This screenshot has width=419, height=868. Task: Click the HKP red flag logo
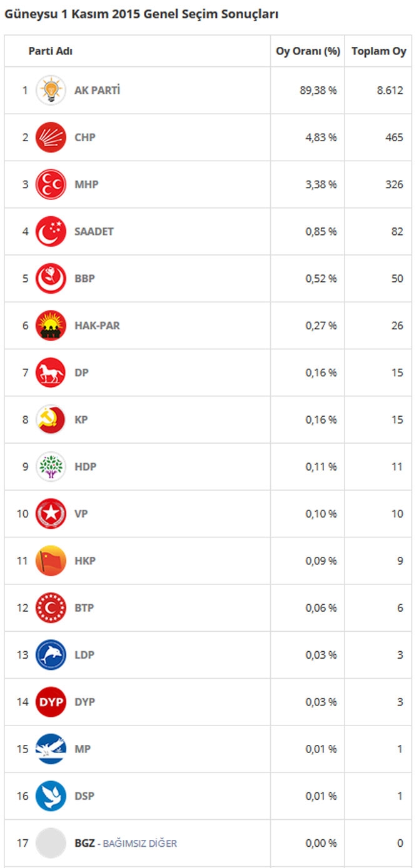click(x=51, y=561)
